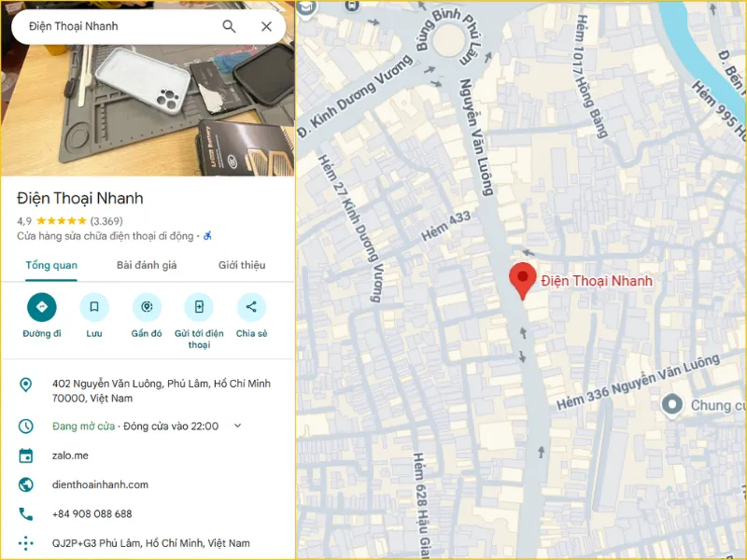
Task: Share the place via Chia sẻ icon
Action: (x=251, y=307)
